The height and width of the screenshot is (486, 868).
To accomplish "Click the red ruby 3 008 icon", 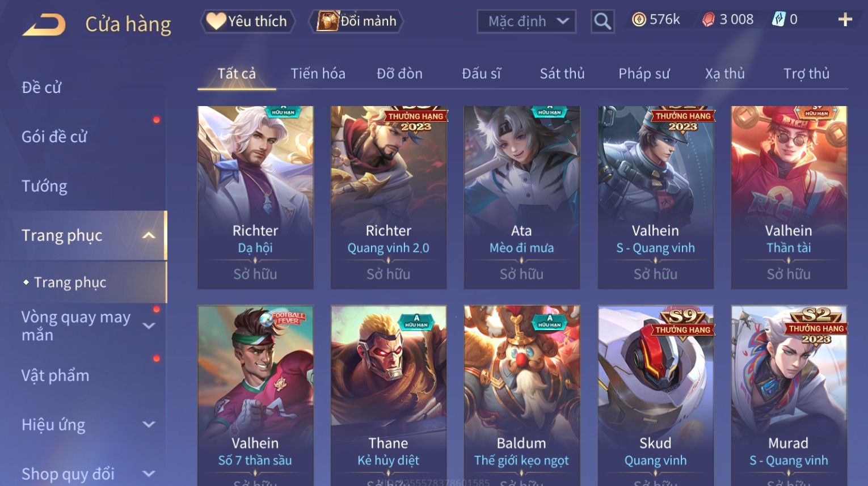I will click(x=709, y=20).
